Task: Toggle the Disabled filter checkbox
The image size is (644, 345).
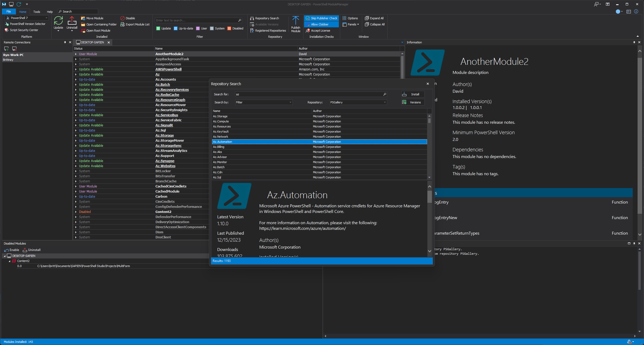Action: [229, 28]
